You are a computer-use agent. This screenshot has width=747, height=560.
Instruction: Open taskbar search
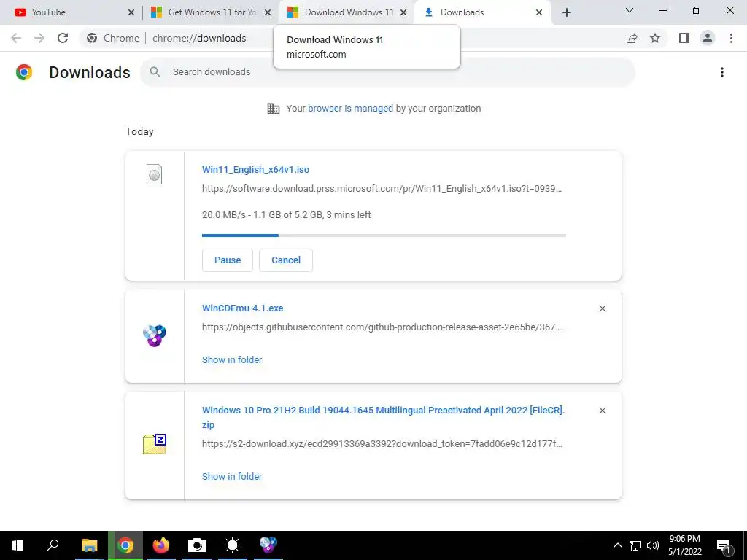pyautogui.click(x=53, y=545)
